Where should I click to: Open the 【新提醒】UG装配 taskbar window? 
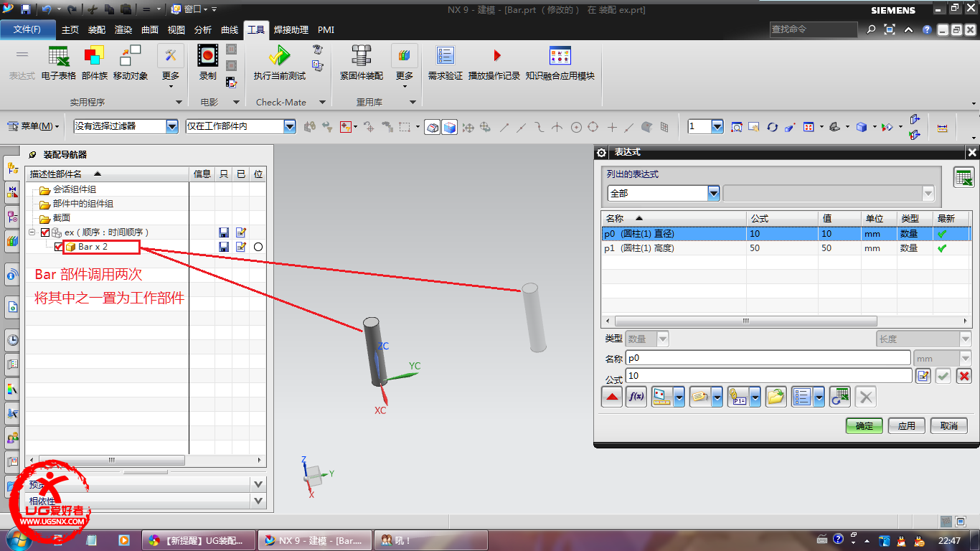coord(199,540)
